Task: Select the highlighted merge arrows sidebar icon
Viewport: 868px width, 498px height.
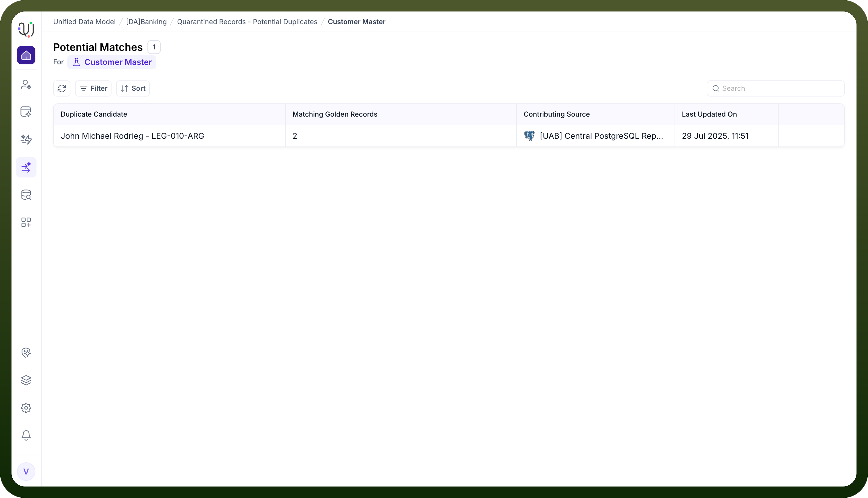Action: coord(26,167)
